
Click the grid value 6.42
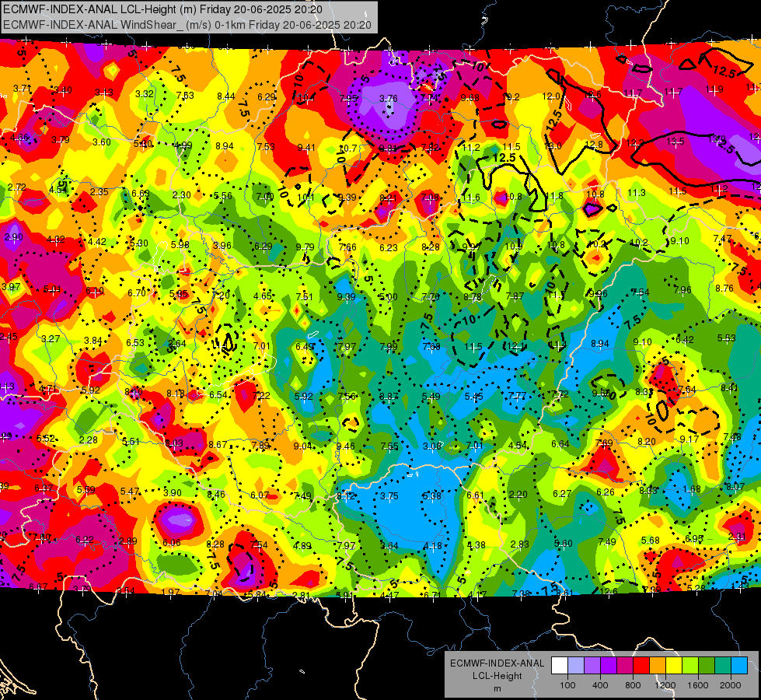click(684, 340)
